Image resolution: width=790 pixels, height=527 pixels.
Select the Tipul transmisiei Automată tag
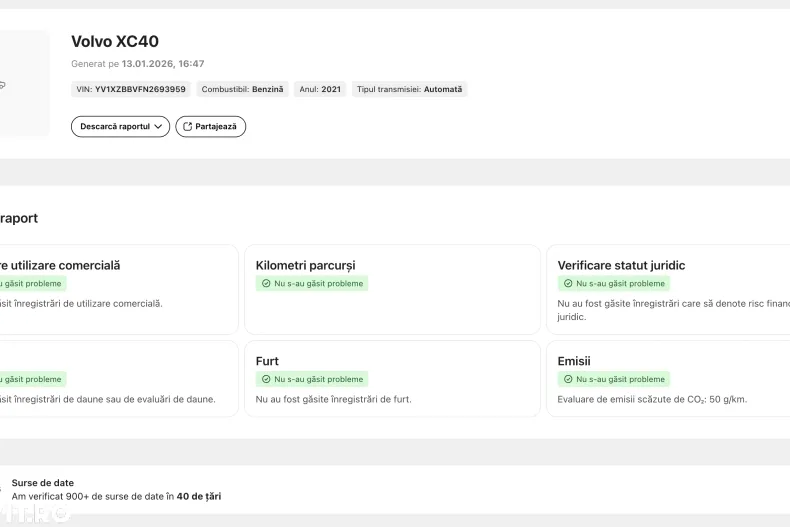409,89
